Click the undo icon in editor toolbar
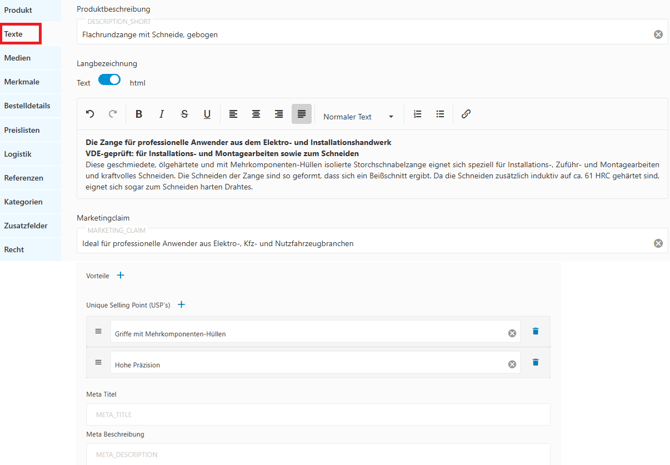 (x=90, y=115)
